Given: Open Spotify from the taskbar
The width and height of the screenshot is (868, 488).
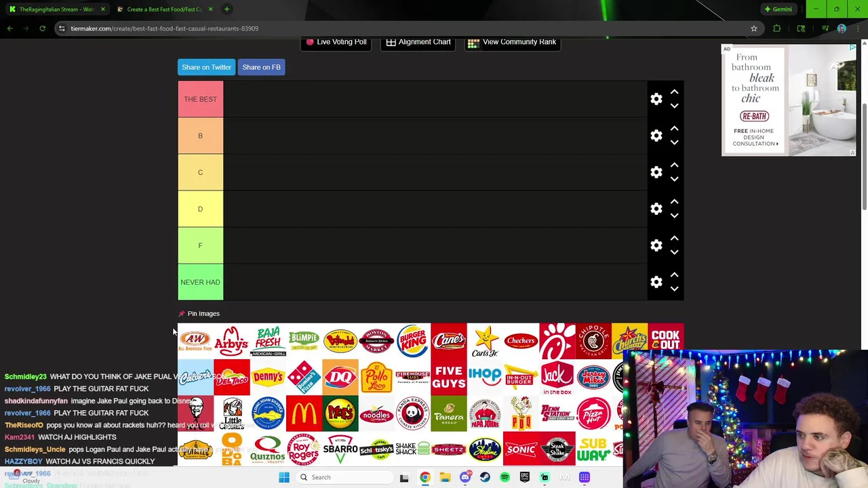Looking at the screenshot, I should click(x=505, y=477).
